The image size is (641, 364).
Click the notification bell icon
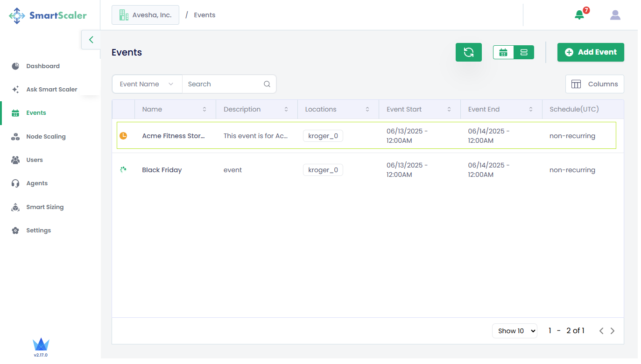[579, 15]
